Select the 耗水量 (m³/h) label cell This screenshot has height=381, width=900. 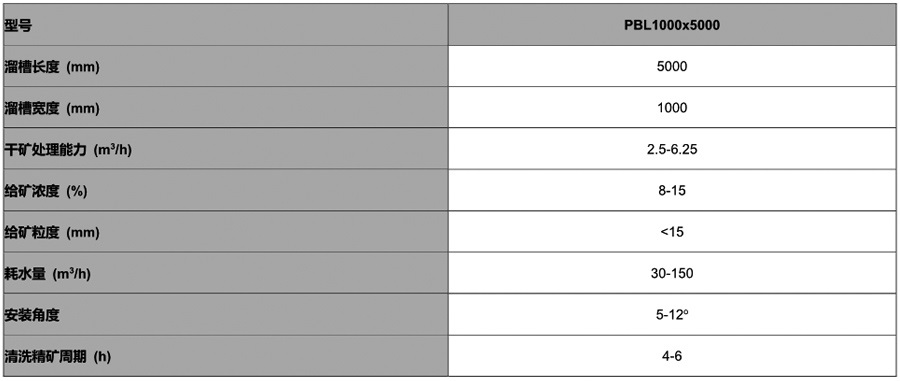[225, 273]
